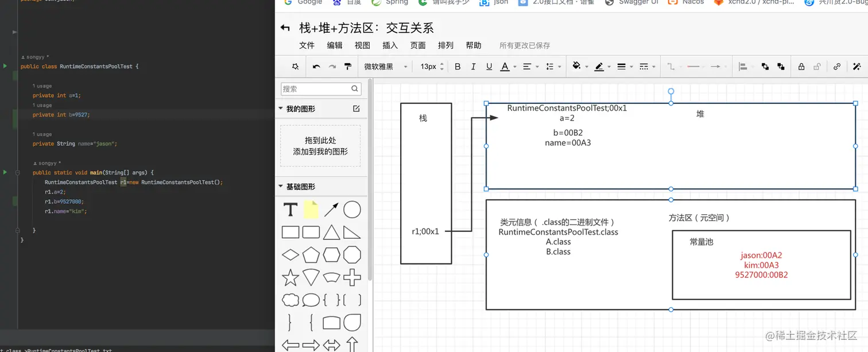Select the cross plus shape

(352, 277)
